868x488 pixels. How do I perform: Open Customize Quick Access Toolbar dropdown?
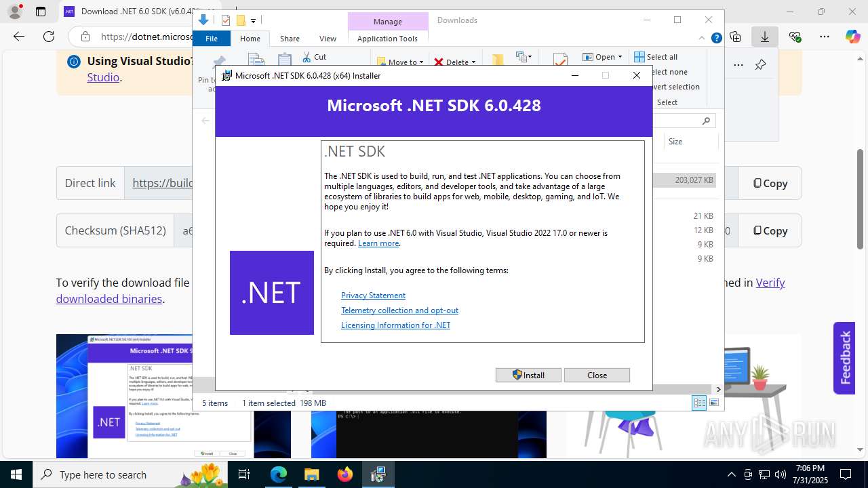point(253,21)
